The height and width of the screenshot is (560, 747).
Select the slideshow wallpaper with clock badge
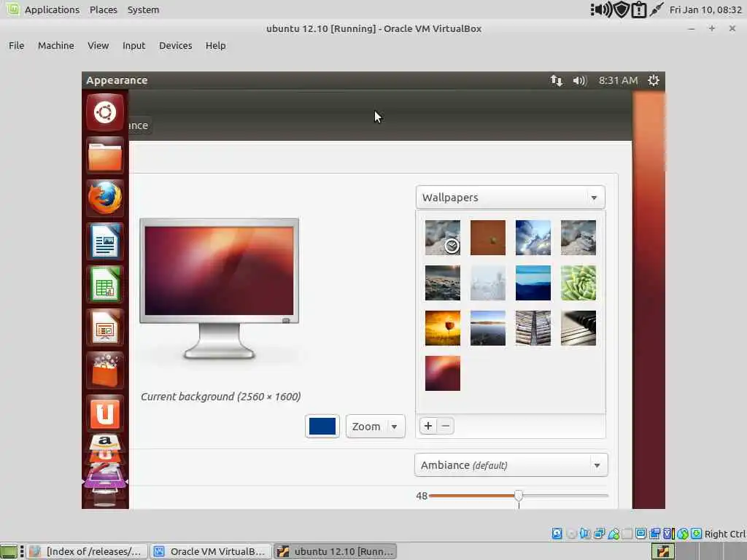pyautogui.click(x=443, y=238)
